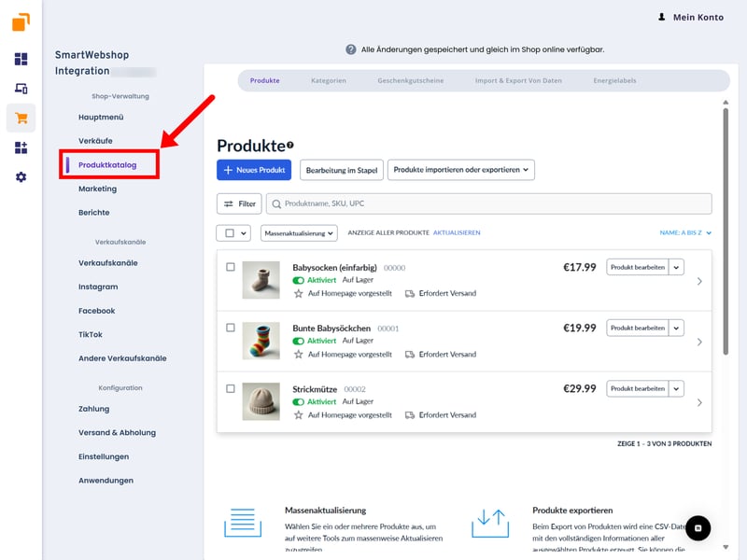
Task: Expand Produkte importieren oder exportieren dropdown
Action: [461, 170]
